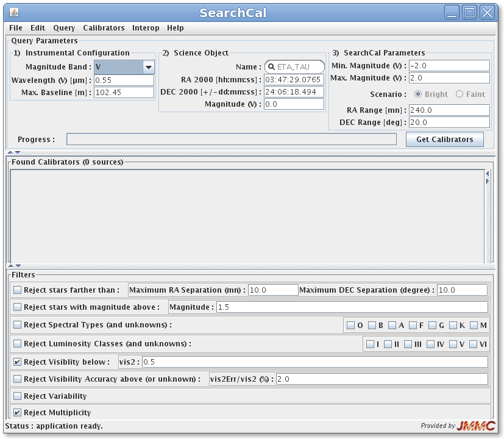Screen dimensions: 504x439
Task: Select the Faint scenario radio button
Action: click(460, 94)
